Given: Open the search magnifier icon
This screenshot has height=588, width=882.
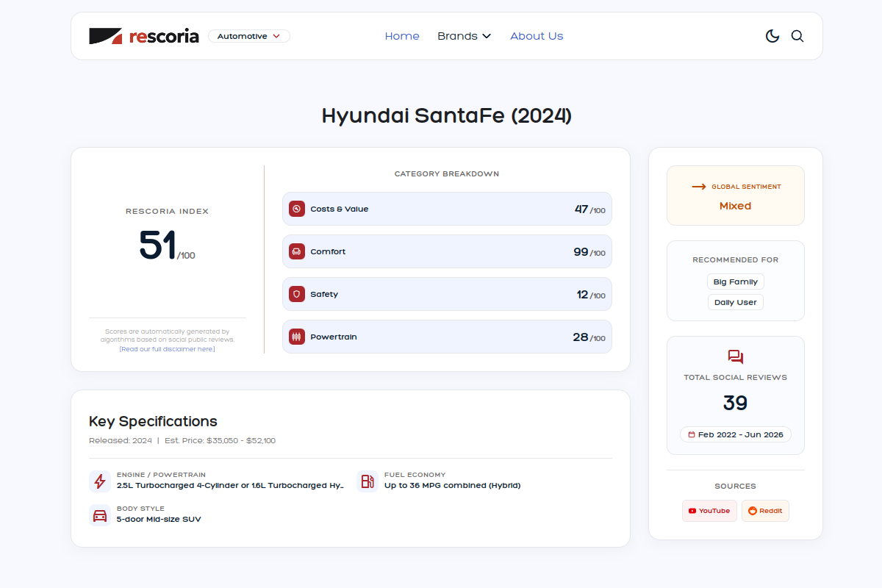Looking at the screenshot, I should pyautogui.click(x=797, y=36).
